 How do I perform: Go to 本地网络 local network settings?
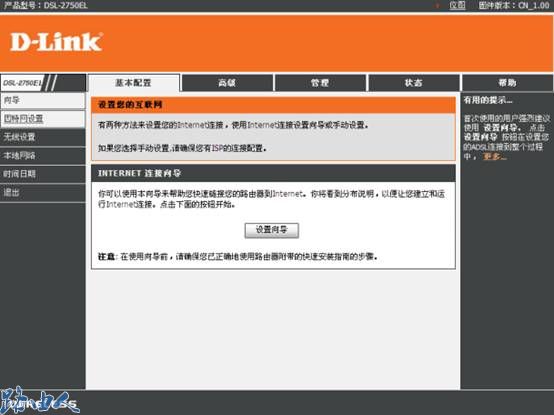pyautogui.click(x=43, y=156)
